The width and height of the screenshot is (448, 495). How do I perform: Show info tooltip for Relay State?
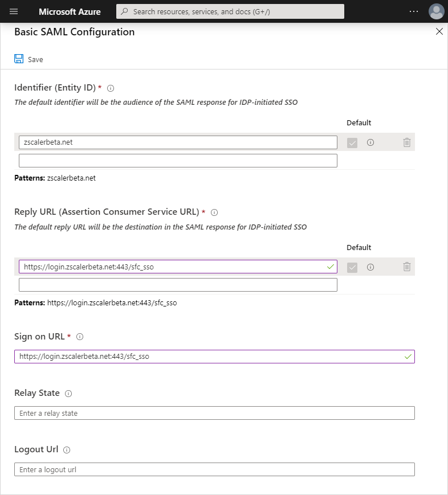pyautogui.click(x=68, y=394)
